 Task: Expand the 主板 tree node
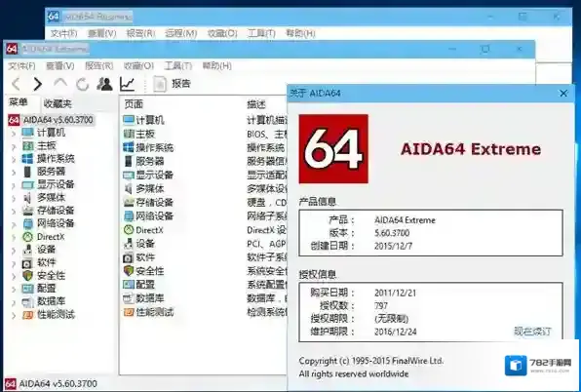14,146
